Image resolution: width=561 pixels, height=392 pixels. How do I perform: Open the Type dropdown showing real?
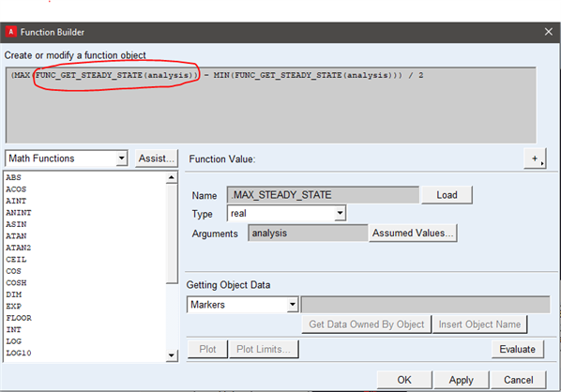point(286,214)
